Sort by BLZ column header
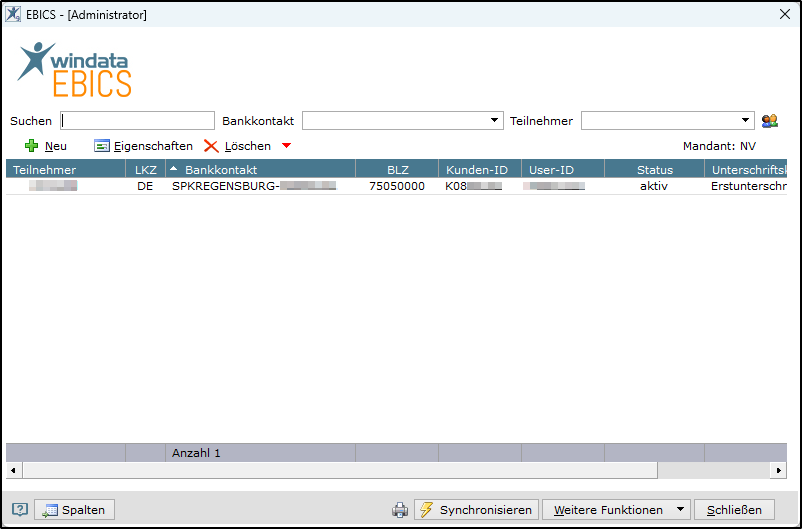802x529 pixels. tap(397, 169)
